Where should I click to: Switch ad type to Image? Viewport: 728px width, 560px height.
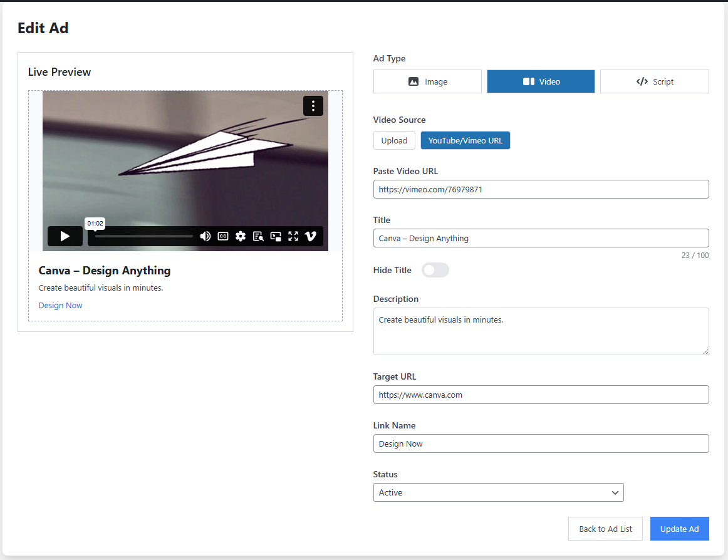[427, 81]
